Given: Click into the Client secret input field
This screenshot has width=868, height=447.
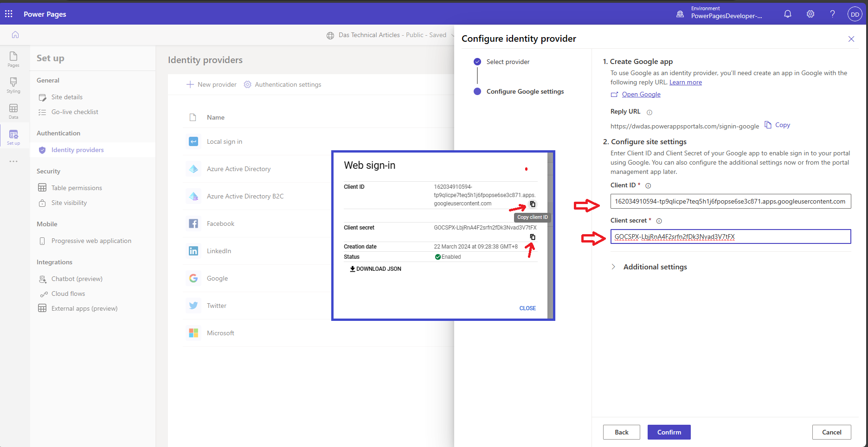Looking at the screenshot, I should (731, 236).
